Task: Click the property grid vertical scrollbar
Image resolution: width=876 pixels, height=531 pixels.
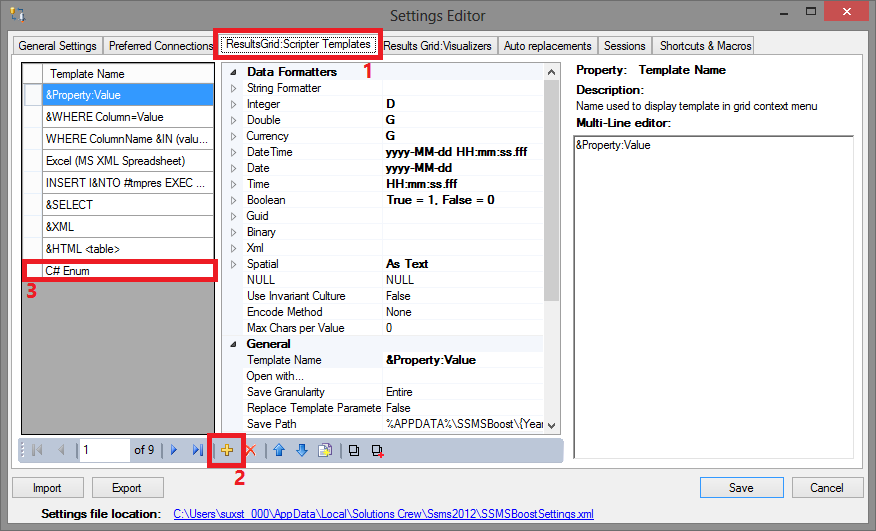Action: 551,200
